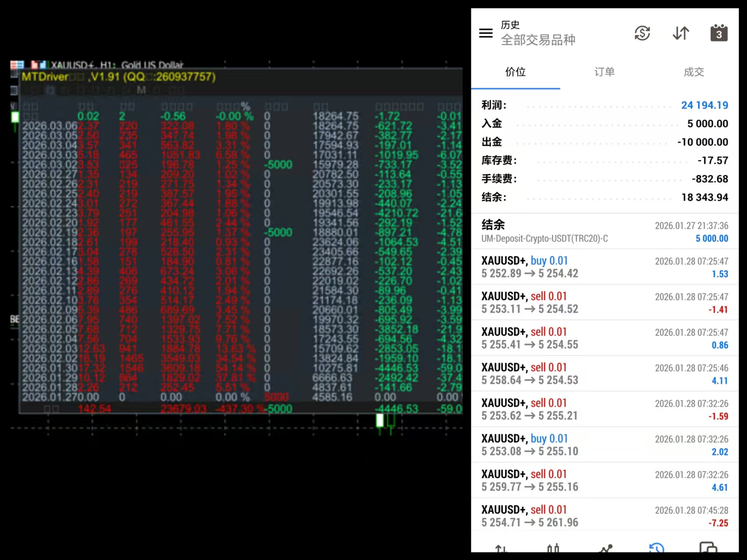
Task: Open the quotes arrows icon in bottom bar
Action: click(x=501, y=548)
